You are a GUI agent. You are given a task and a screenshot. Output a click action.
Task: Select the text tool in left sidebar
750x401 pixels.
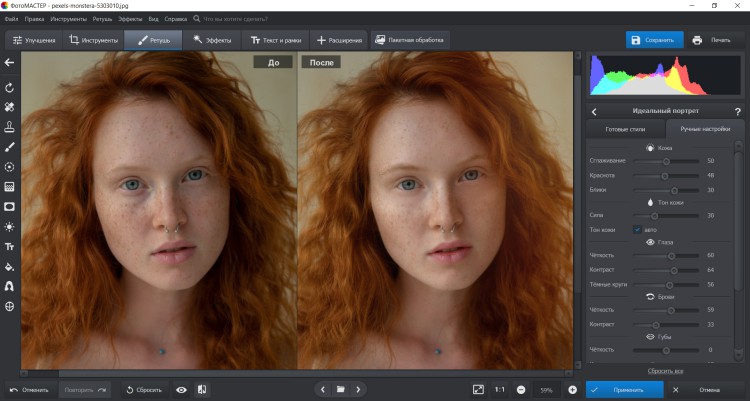(10, 246)
